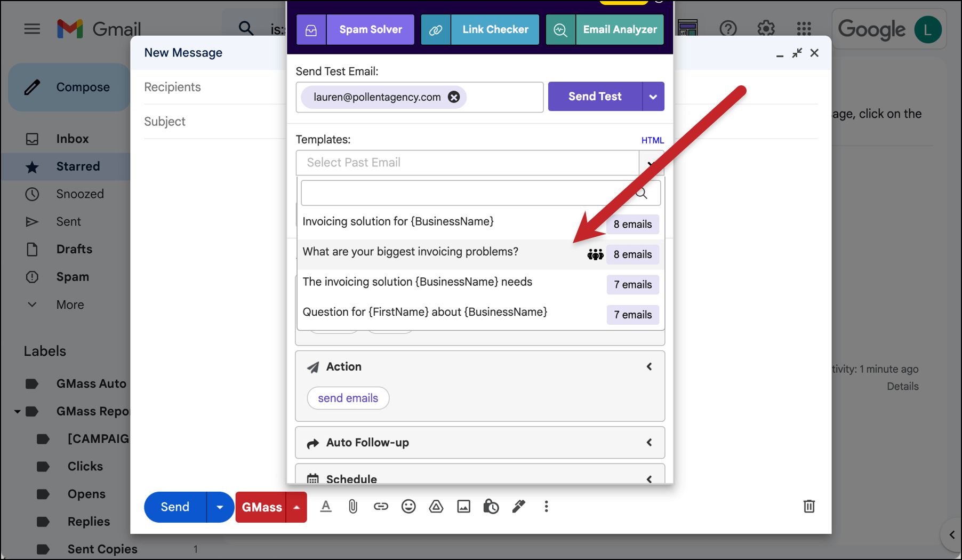This screenshot has width=962, height=560.
Task: Click the Send Test button
Action: tap(595, 97)
